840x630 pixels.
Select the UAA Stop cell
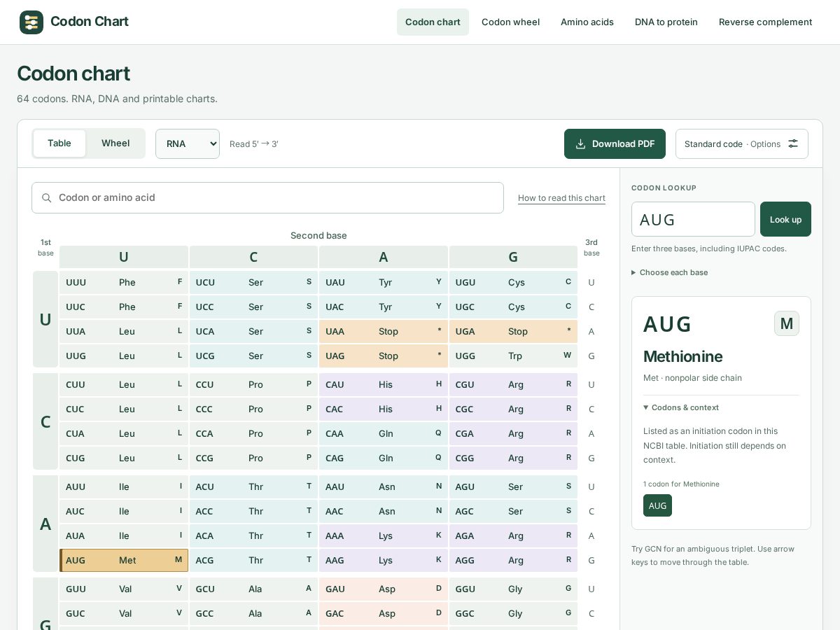[384, 331]
